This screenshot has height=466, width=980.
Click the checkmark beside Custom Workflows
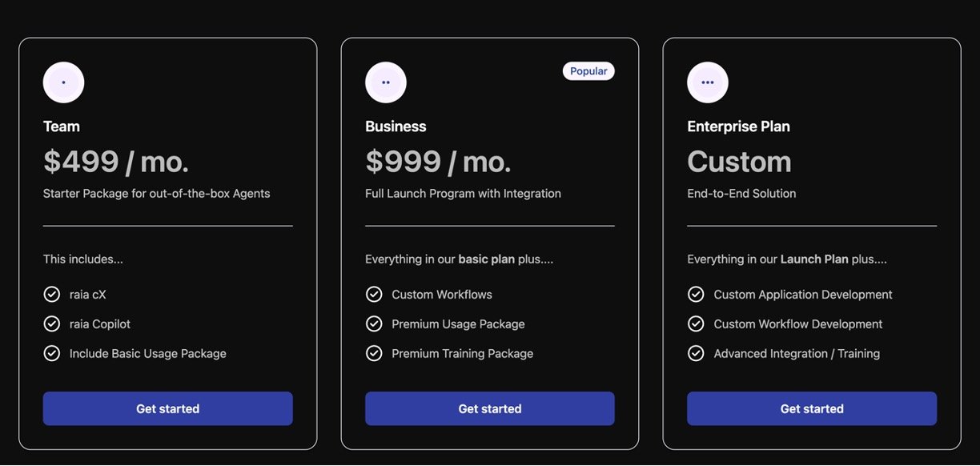374,295
